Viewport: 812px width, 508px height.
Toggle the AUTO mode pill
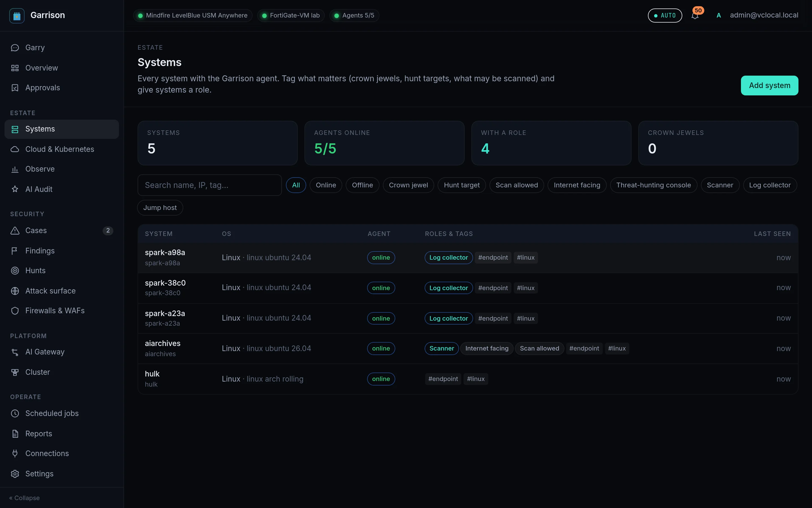point(665,16)
